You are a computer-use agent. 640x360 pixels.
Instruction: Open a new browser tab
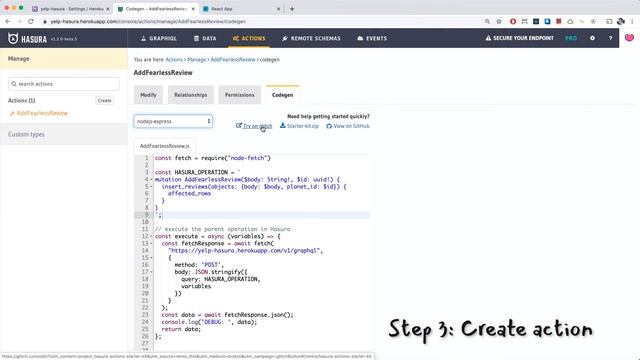[292, 9]
